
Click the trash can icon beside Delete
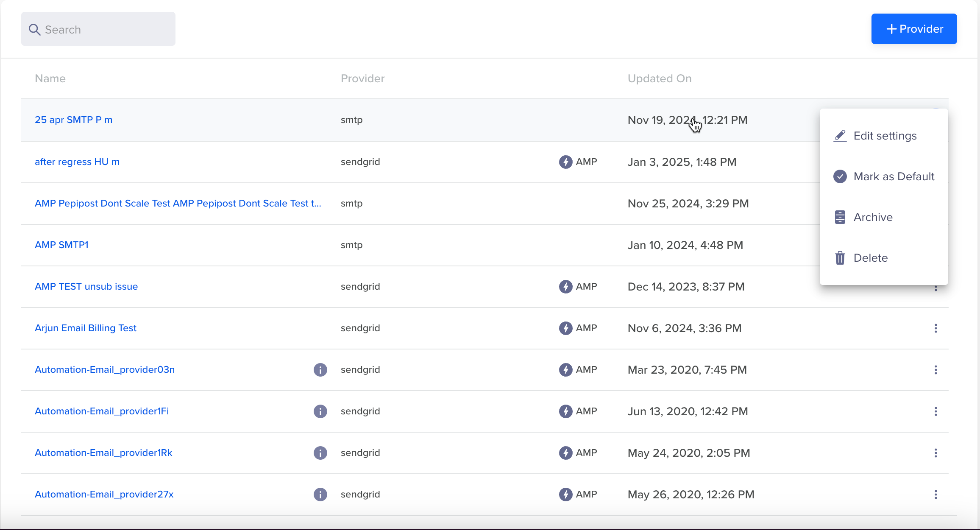point(840,258)
